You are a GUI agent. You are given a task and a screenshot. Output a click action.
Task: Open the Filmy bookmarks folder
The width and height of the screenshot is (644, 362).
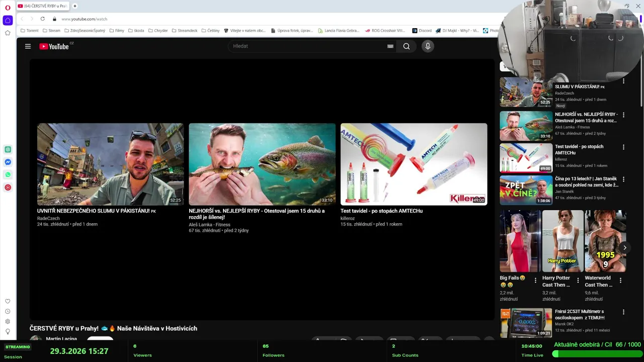pos(117,30)
